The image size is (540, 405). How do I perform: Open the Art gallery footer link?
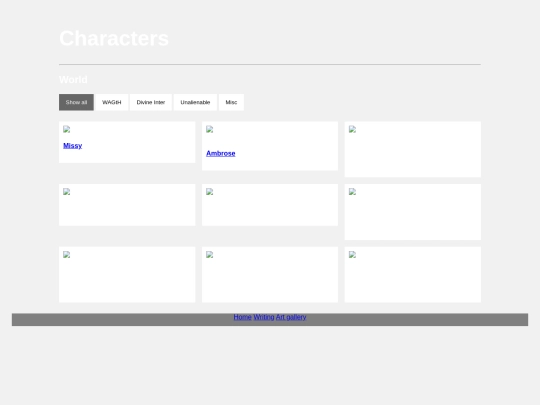291,317
